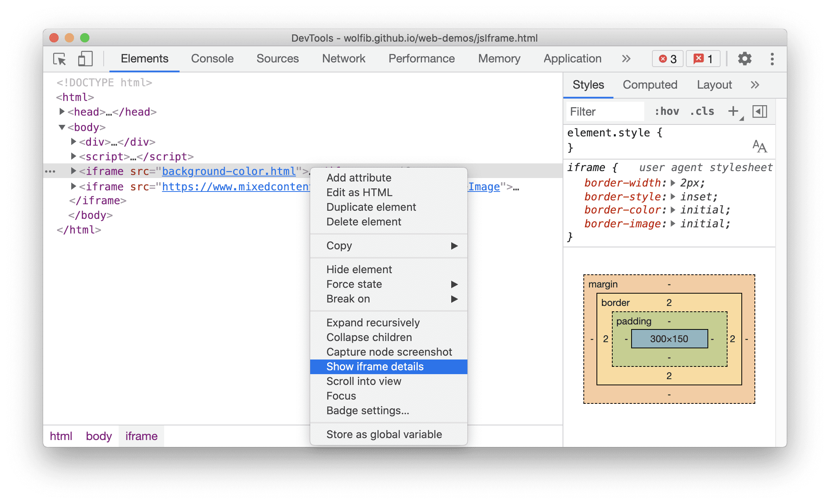Click the background-color.html iframe link

point(213,171)
